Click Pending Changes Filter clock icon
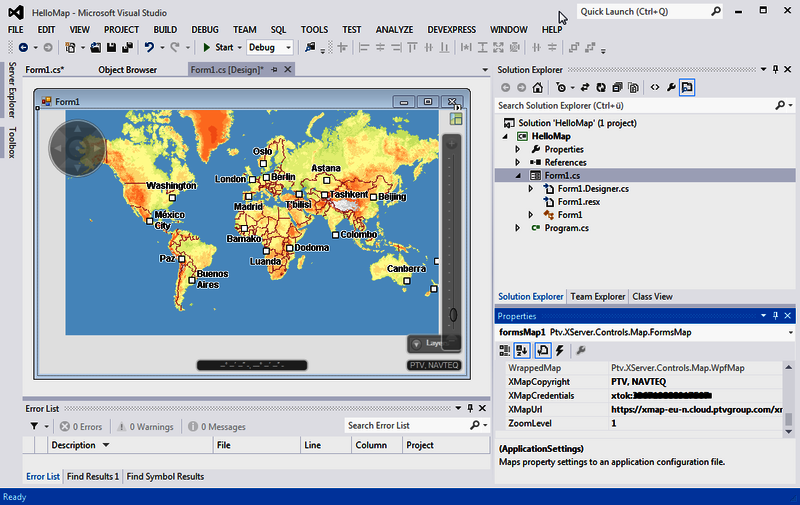This screenshot has height=505, width=800. pyautogui.click(x=561, y=88)
